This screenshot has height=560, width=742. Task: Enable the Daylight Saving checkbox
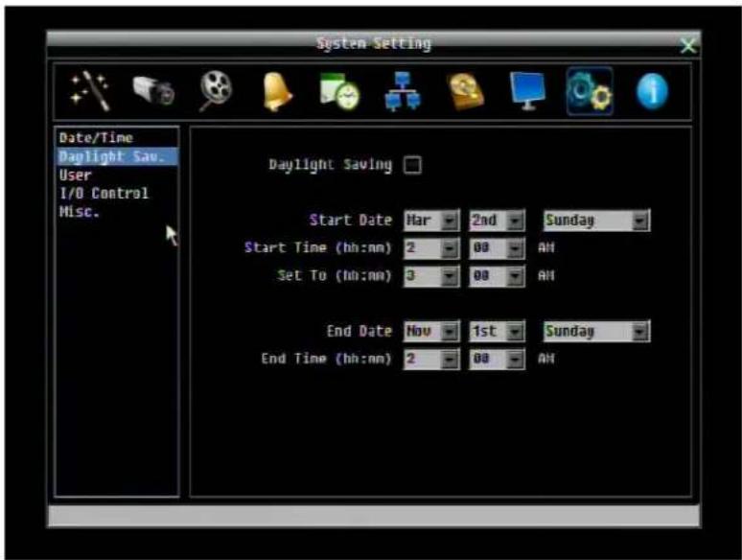(x=412, y=165)
